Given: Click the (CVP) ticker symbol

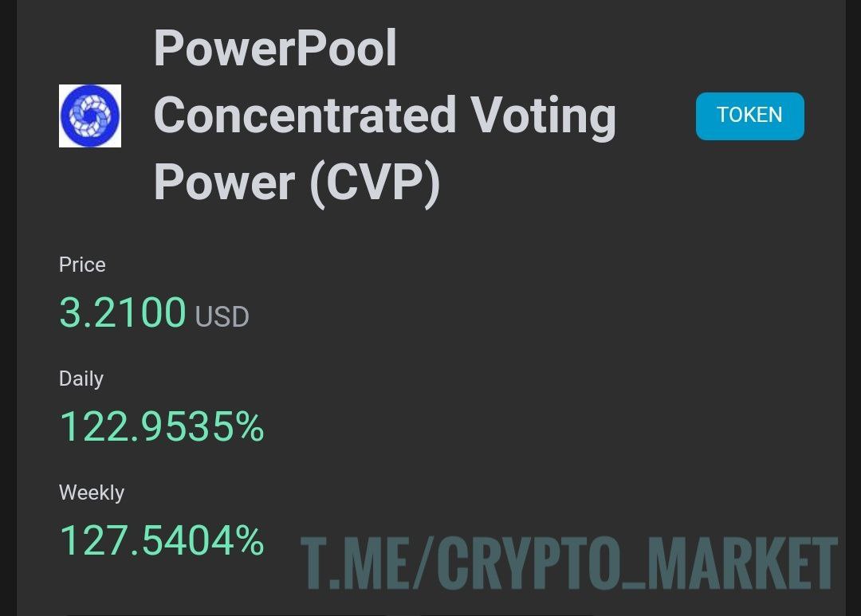Looking at the screenshot, I should point(375,182).
